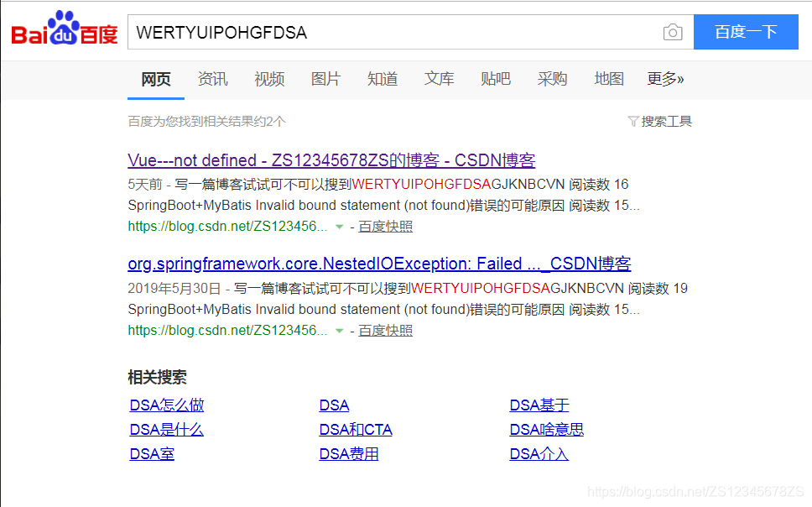
Task: Click first result's blog.csdn.net URL
Action: pos(228,227)
